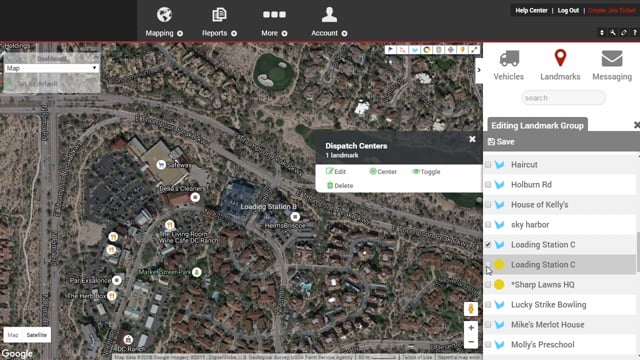
Task: Click the wrench settings icon
Action: click(613, 33)
